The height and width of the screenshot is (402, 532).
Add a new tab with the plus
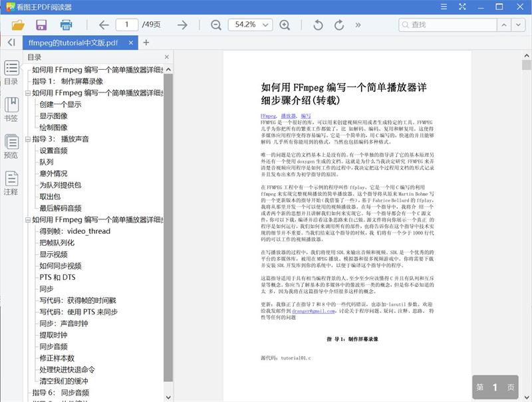coord(146,43)
